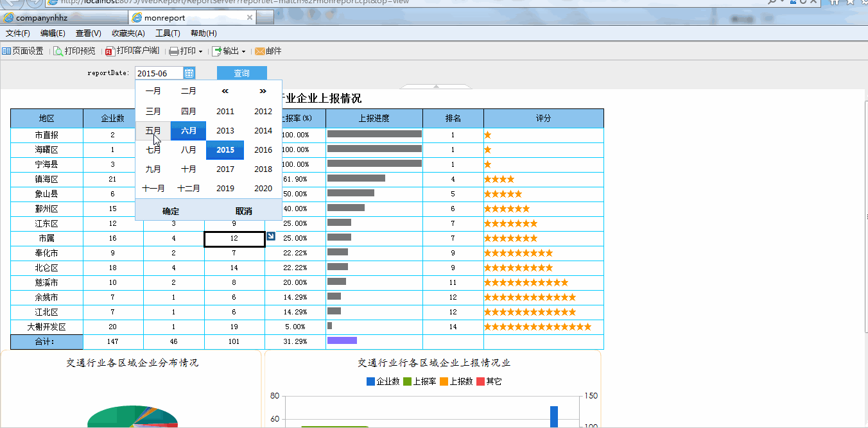This screenshot has height=428, width=868.
Task: Select 八月 in month picker
Action: tap(188, 150)
